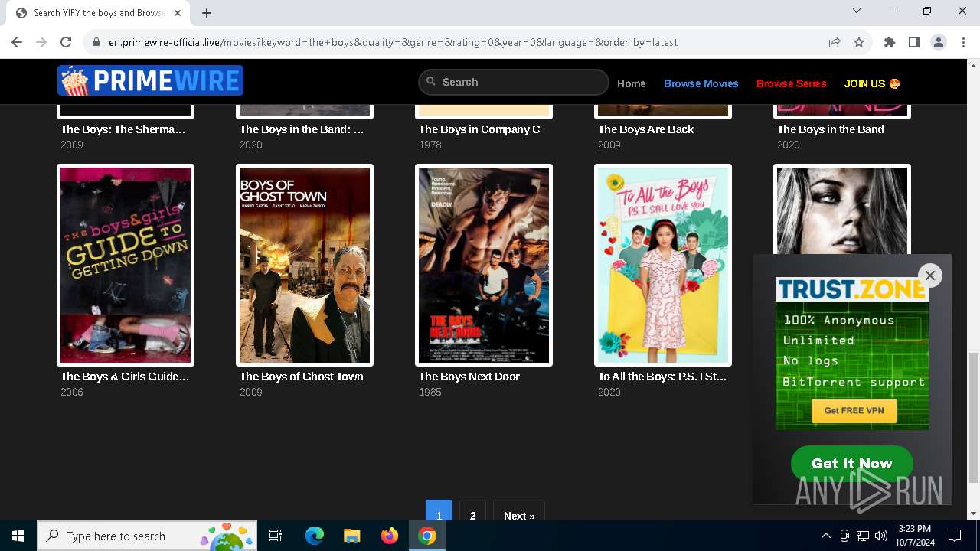Open the volume tray icon
Image resolution: width=980 pixels, height=551 pixels.
click(881, 536)
